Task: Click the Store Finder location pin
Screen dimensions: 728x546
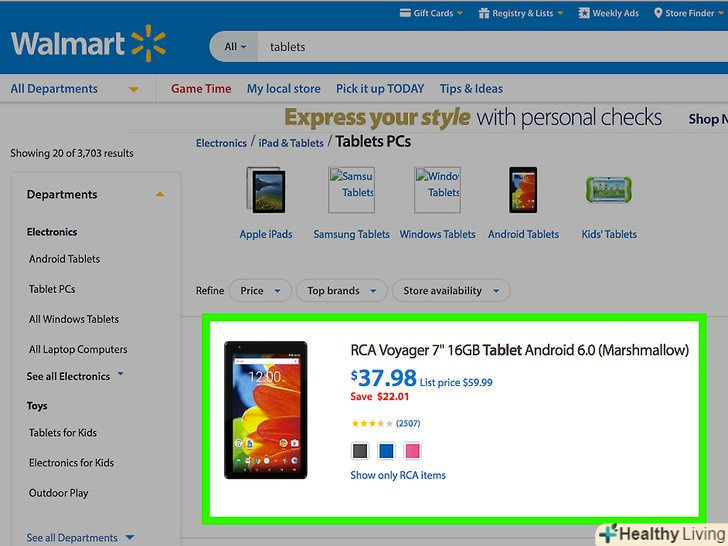Action: coord(658,13)
